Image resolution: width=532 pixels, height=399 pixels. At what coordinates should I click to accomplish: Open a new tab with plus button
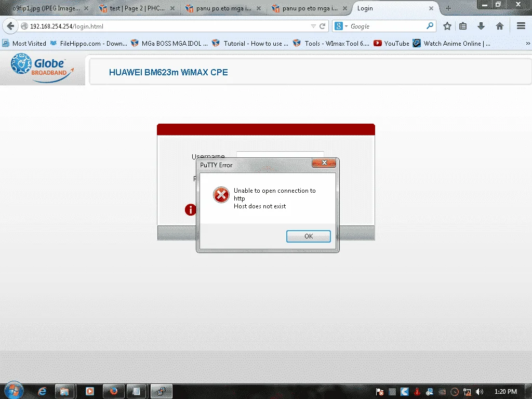(x=448, y=8)
